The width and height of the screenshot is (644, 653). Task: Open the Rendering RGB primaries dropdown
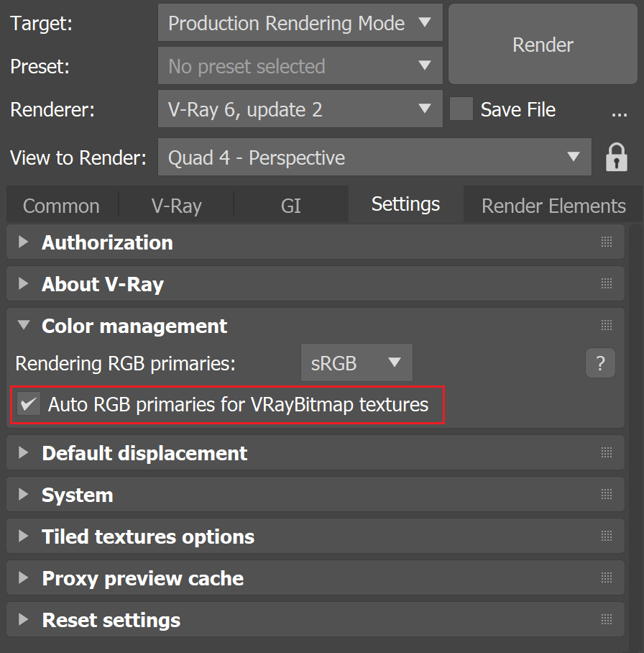click(356, 363)
